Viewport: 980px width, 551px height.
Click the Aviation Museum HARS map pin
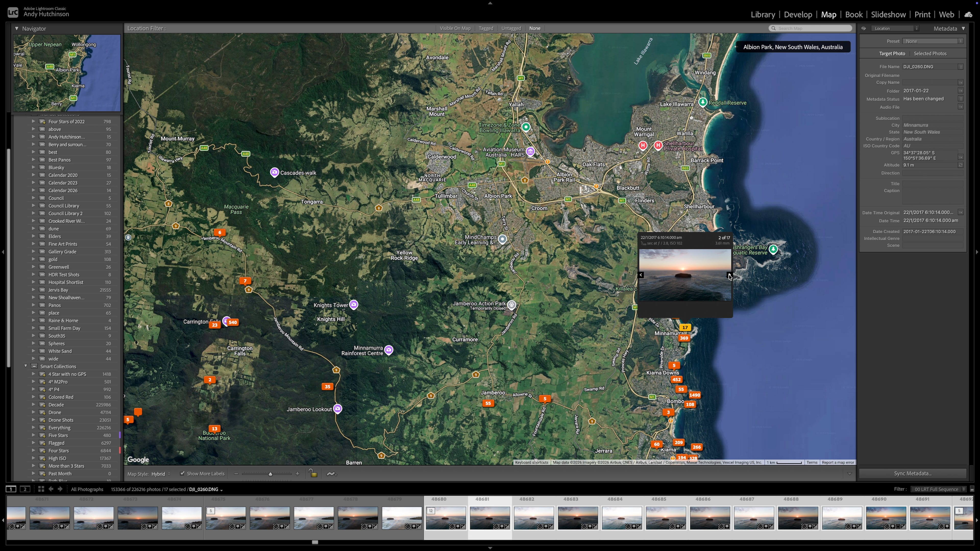[530, 152]
